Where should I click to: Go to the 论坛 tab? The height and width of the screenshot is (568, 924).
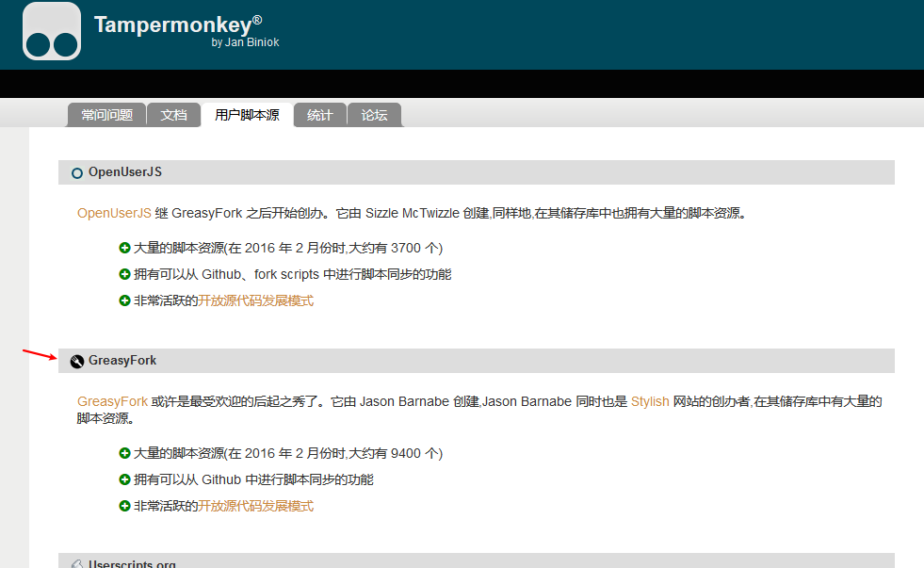pyautogui.click(x=374, y=115)
